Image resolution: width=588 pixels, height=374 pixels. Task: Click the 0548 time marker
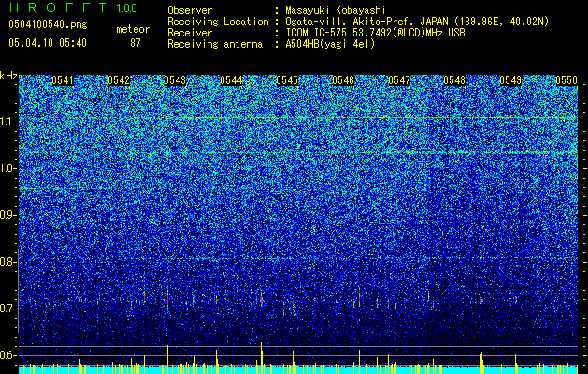click(x=454, y=80)
